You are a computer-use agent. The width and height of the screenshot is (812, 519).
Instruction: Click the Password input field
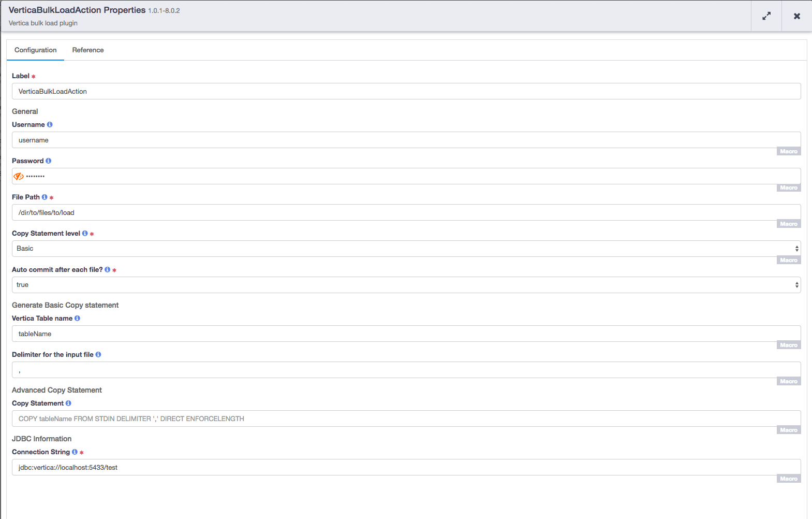coord(406,176)
